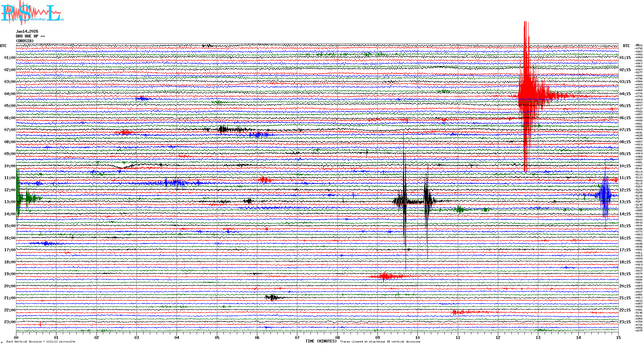Screen dimensions: 644x346
Task: Click the blue waveform burst near minute 14-15
Action: 605,195
